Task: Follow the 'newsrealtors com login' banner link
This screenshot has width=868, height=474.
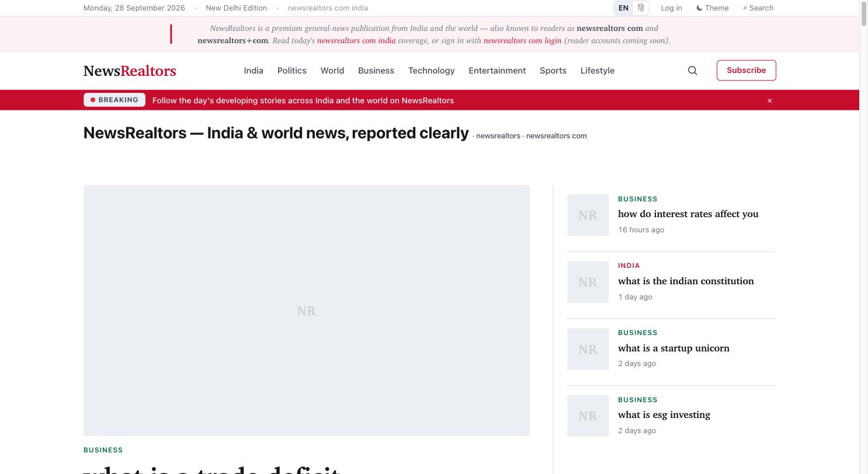Action: click(522, 41)
